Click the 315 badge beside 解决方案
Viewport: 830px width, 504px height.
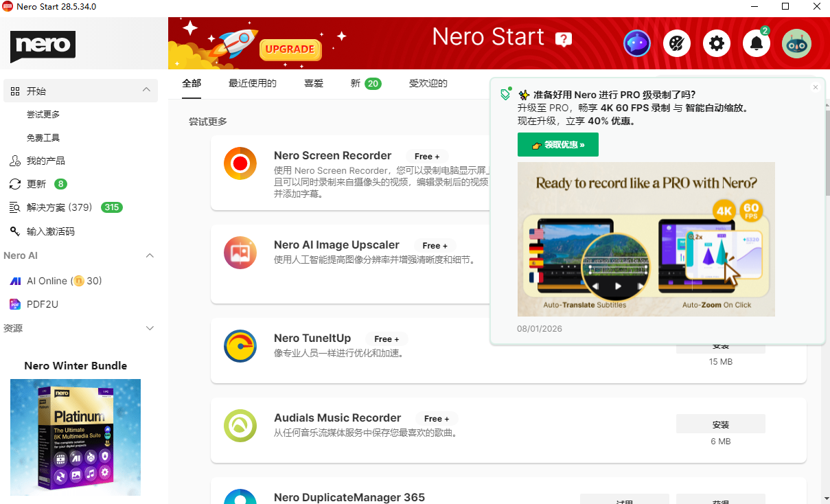(x=112, y=207)
